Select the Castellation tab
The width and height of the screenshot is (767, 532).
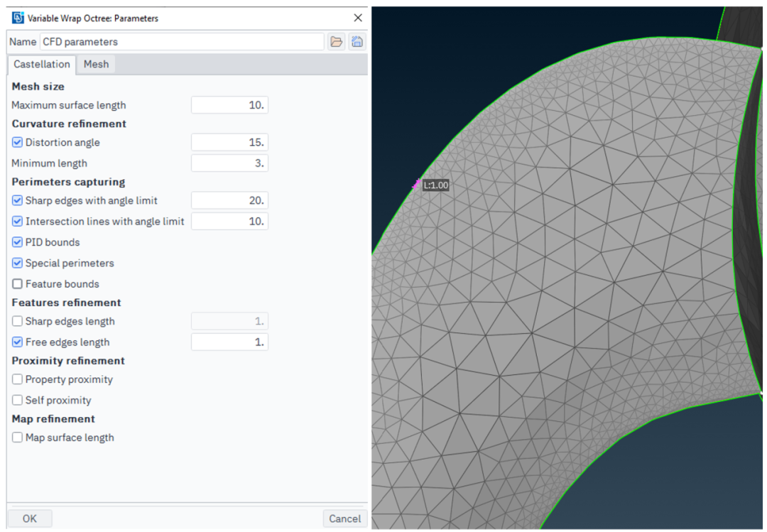(x=42, y=64)
